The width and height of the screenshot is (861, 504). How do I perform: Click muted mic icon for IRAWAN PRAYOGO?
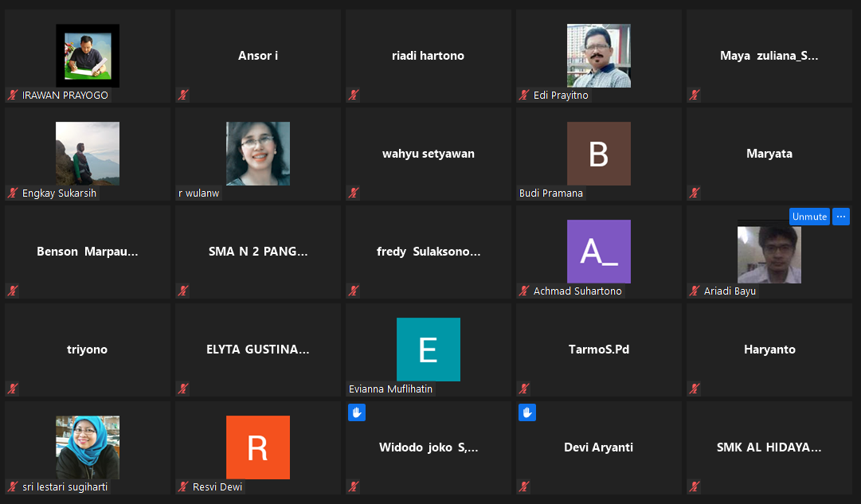13,95
